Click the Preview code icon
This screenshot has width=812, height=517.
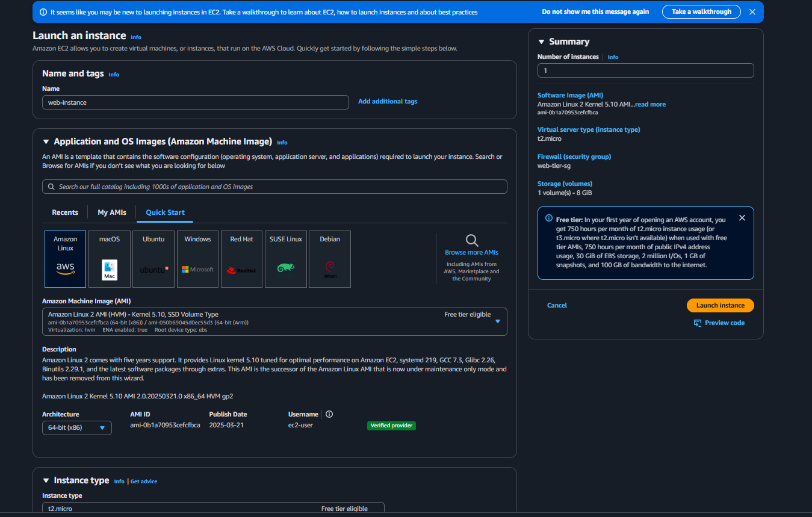click(698, 323)
